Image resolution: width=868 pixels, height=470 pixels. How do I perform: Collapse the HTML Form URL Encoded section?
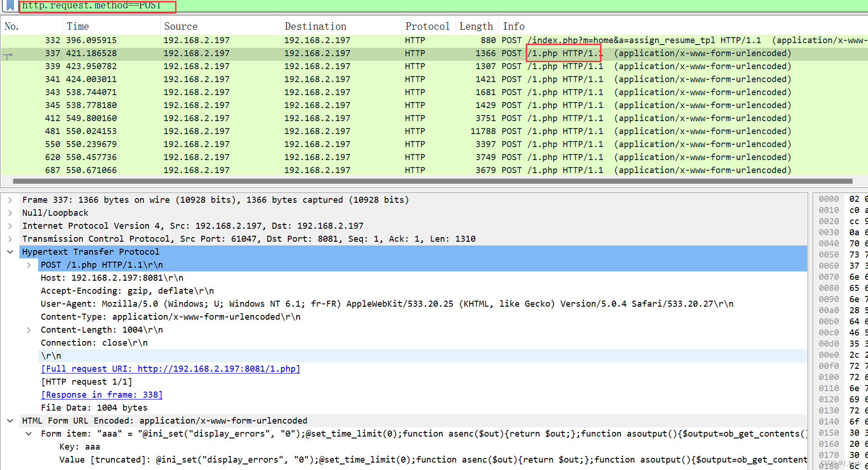(10, 420)
